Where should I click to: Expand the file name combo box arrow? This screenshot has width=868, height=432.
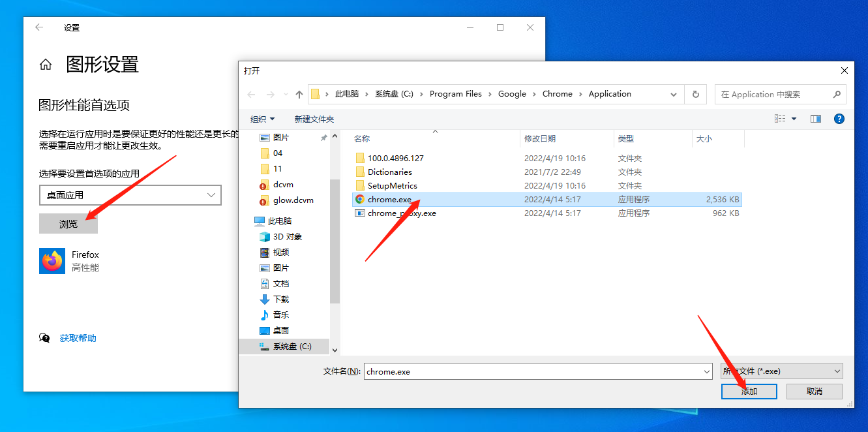(708, 371)
